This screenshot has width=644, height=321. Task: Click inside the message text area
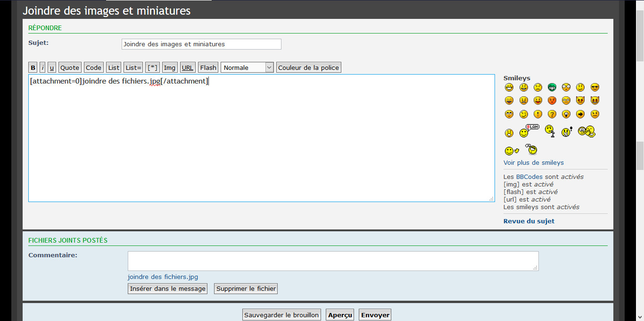[261, 138]
